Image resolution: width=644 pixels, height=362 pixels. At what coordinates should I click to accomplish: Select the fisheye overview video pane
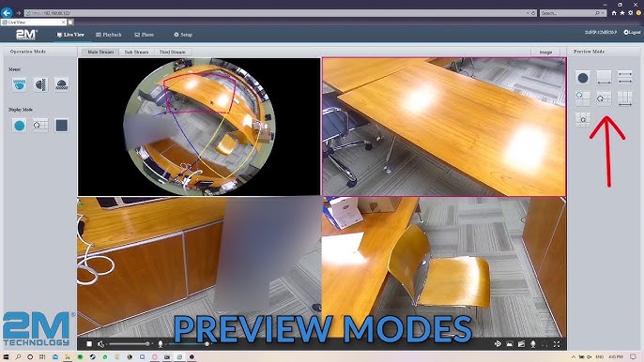tap(199, 127)
